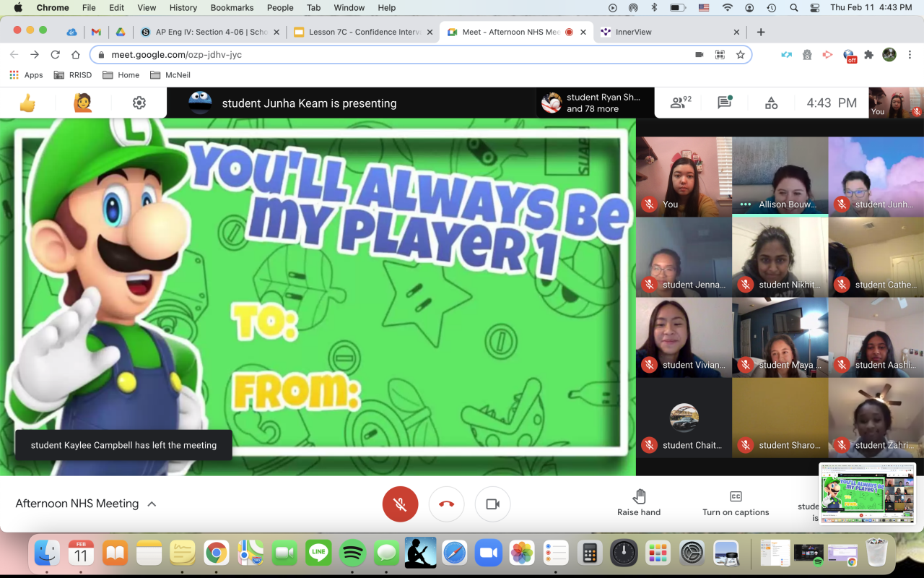Switch to InnerView tab
The width and height of the screenshot is (924, 578).
[x=669, y=32]
